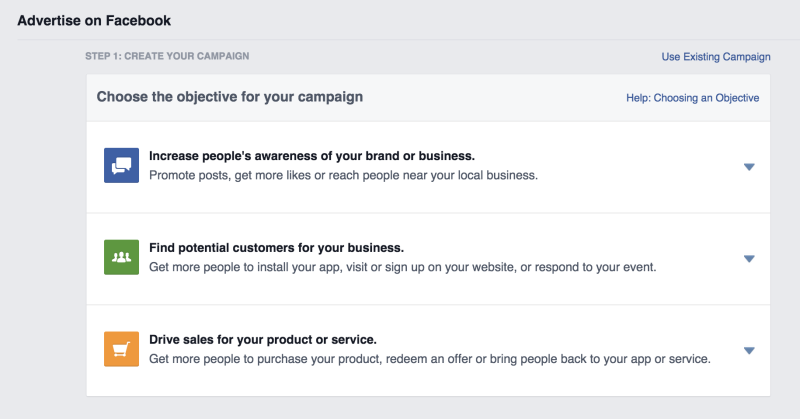The width and height of the screenshot is (800, 419).
Task: Expand the find potential customers arrow
Action: 748,259
